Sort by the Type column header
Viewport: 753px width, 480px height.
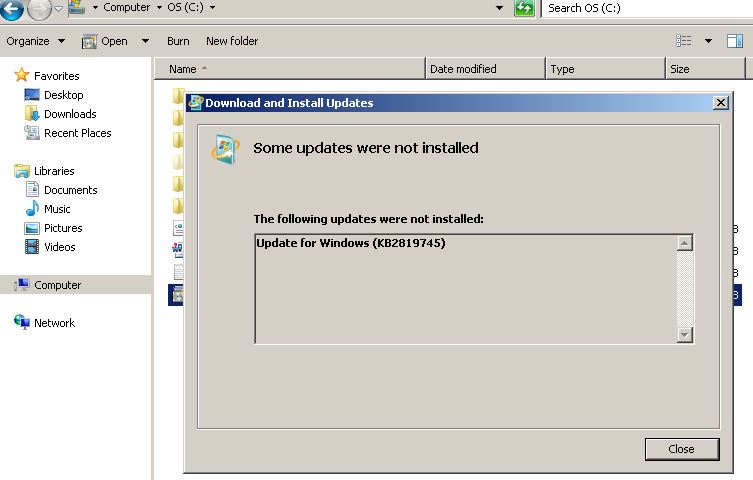[x=605, y=69]
